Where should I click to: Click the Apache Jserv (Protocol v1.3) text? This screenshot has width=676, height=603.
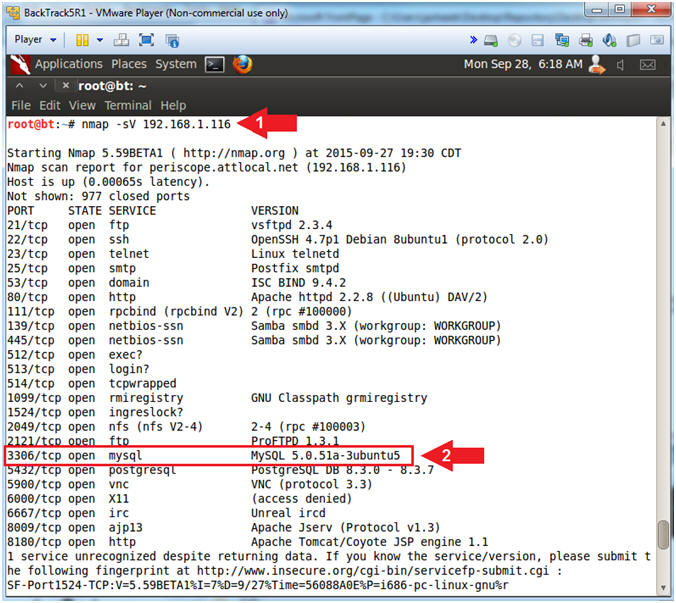[x=345, y=528]
